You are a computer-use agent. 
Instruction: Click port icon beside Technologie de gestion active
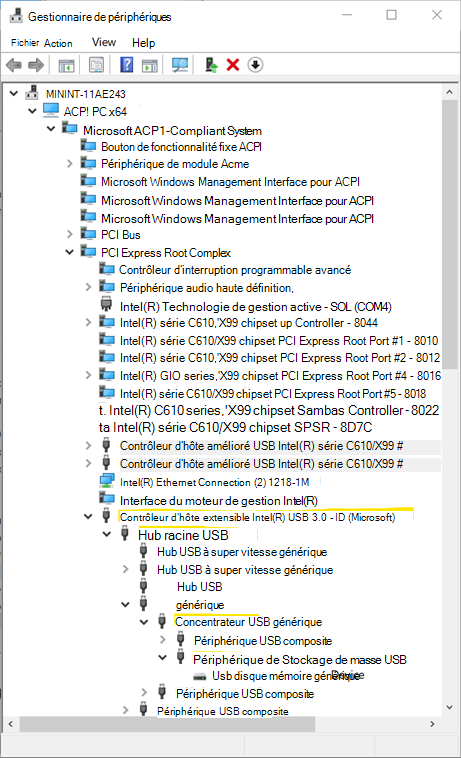pyautogui.click(x=106, y=304)
